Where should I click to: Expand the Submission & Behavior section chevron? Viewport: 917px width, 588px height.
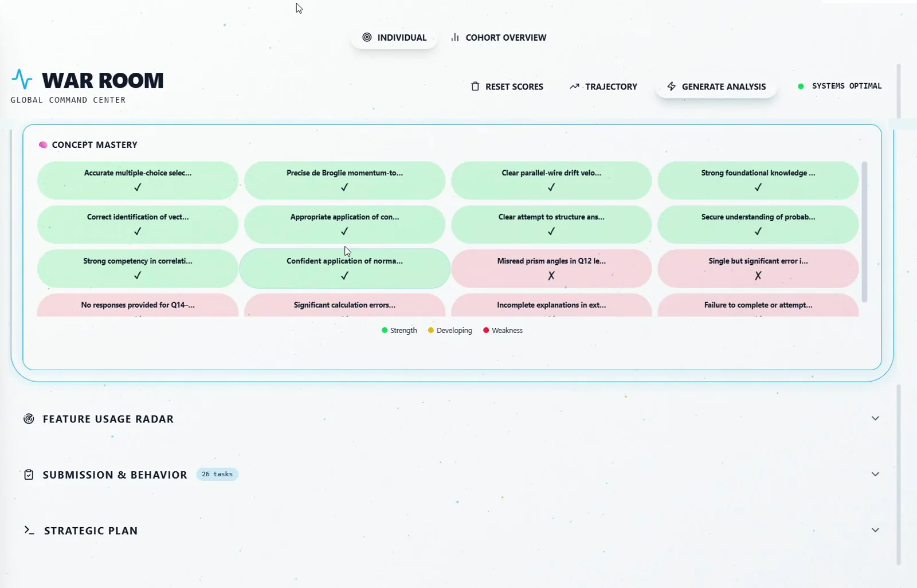[x=875, y=474]
